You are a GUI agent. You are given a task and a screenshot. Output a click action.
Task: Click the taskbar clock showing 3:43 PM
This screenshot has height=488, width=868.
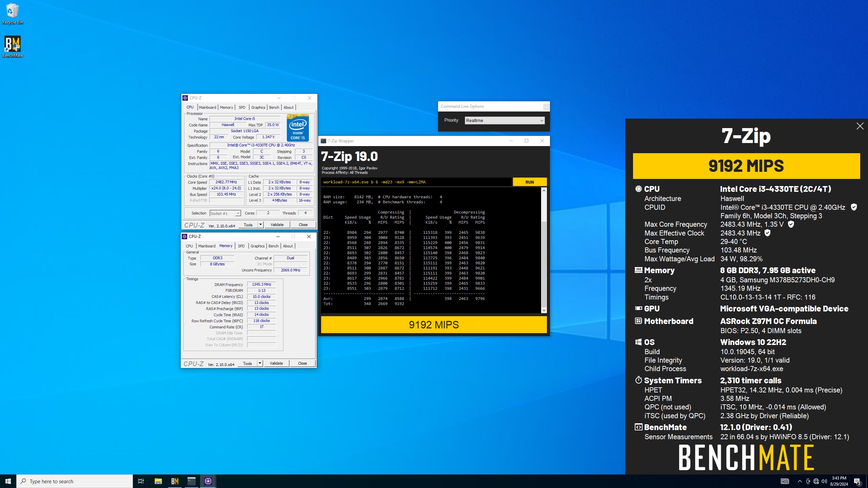(x=839, y=481)
